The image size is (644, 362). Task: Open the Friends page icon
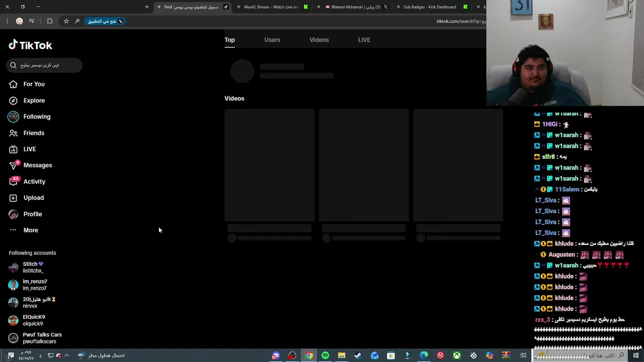point(14,133)
